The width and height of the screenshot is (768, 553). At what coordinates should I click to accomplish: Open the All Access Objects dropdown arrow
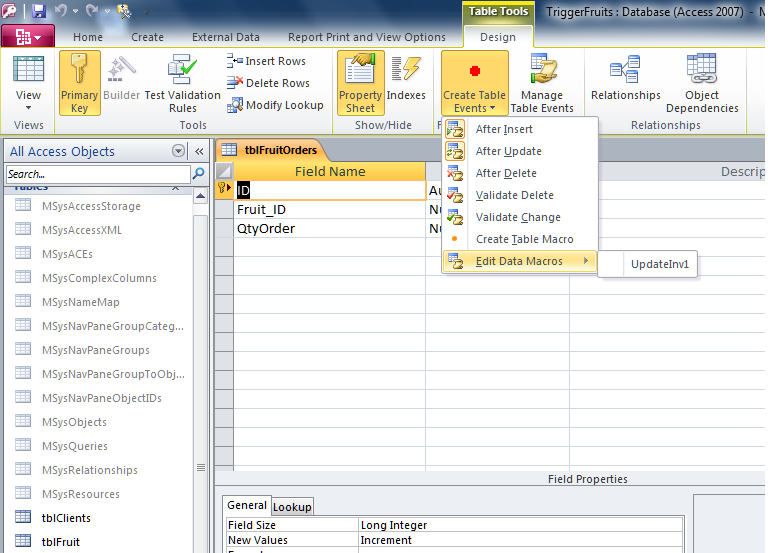click(x=179, y=151)
